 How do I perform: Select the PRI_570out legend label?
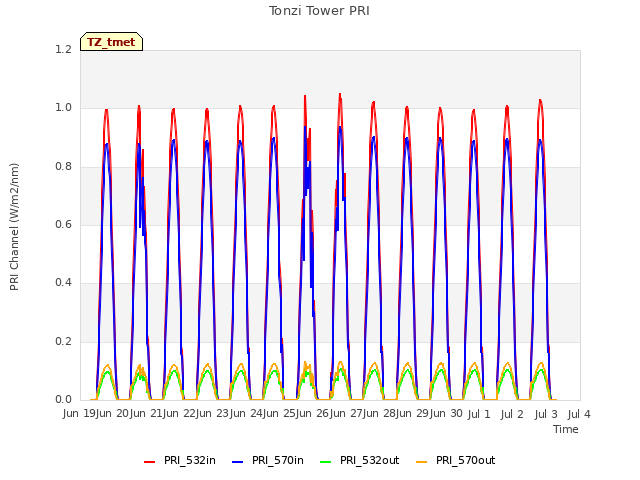465,460
